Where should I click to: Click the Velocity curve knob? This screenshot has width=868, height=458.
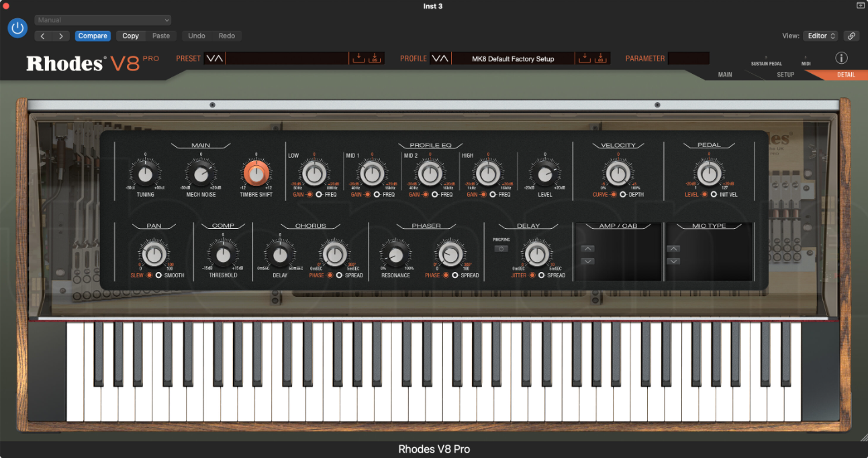tap(618, 174)
